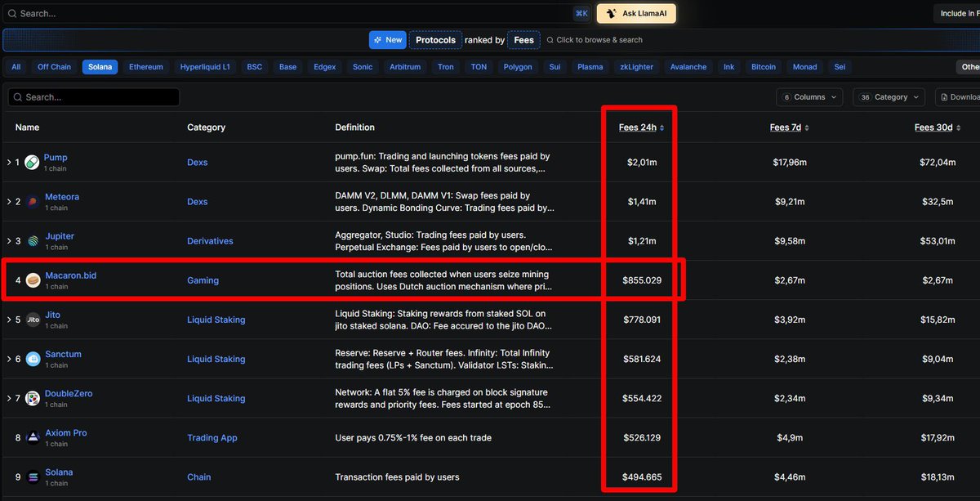Click the Include in Fees option

coord(957,13)
